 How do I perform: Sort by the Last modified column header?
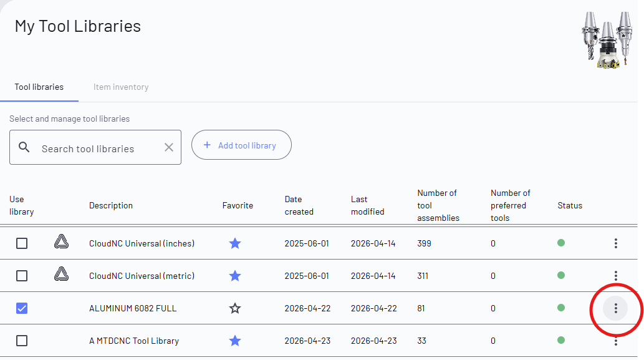point(368,205)
